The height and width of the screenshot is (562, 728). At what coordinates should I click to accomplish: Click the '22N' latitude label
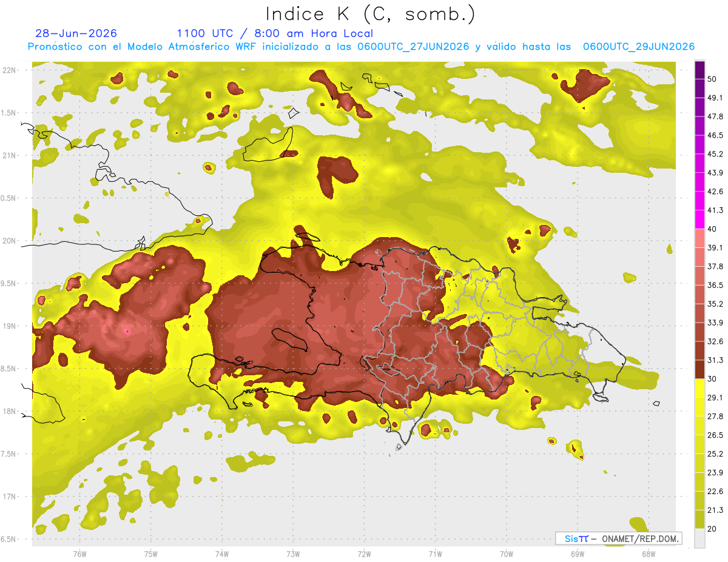(9, 70)
